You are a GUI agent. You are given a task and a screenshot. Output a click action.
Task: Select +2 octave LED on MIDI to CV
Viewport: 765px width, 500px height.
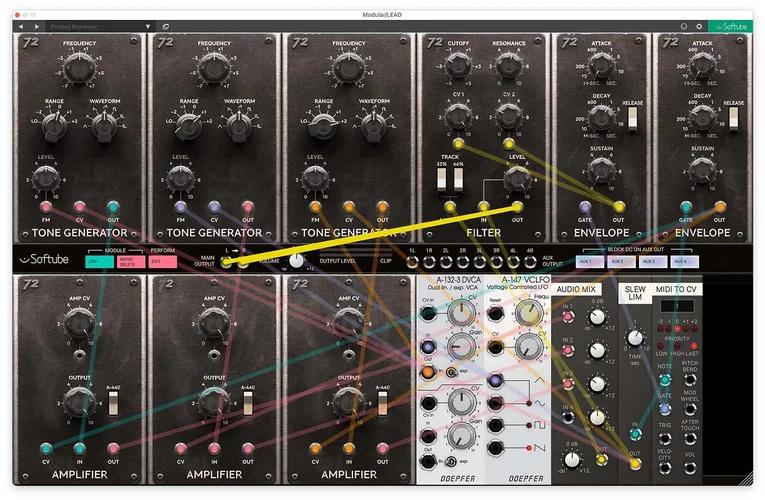pos(694,329)
